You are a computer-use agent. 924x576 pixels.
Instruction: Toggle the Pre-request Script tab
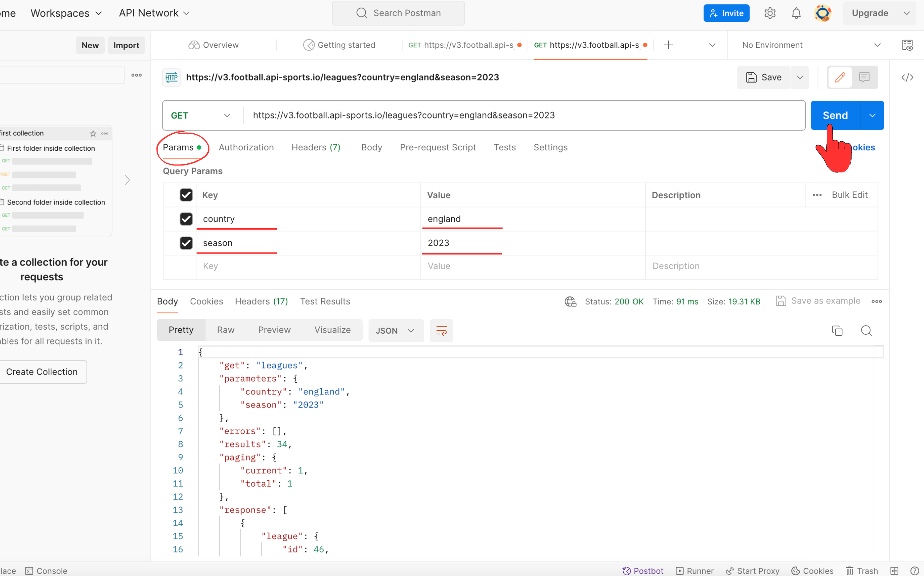point(437,147)
